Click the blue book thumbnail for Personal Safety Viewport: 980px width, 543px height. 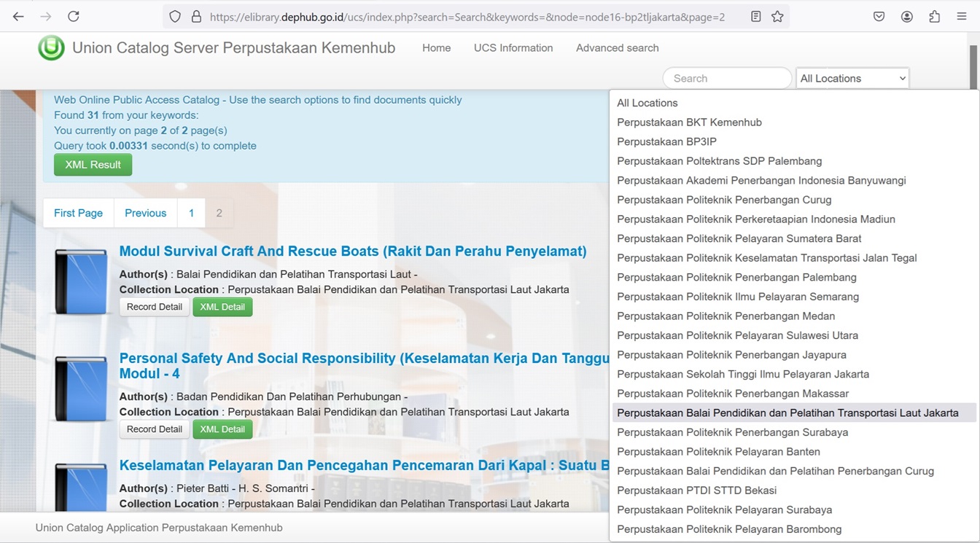coord(81,388)
